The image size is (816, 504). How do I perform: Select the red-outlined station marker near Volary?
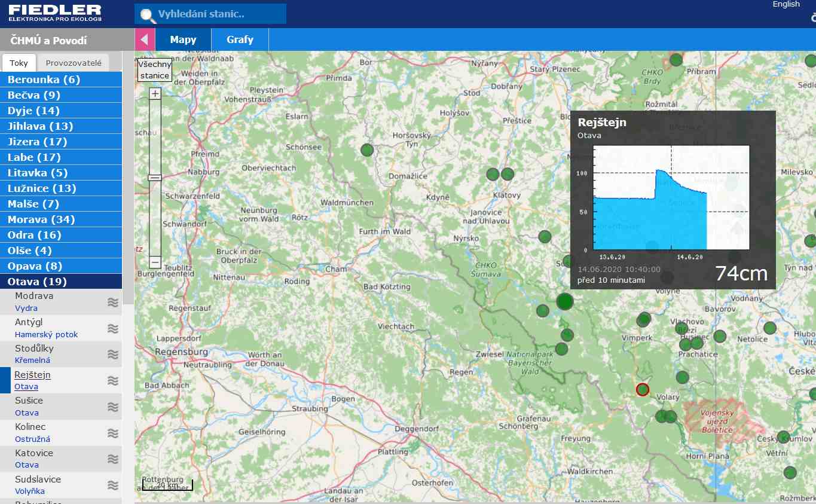click(642, 390)
